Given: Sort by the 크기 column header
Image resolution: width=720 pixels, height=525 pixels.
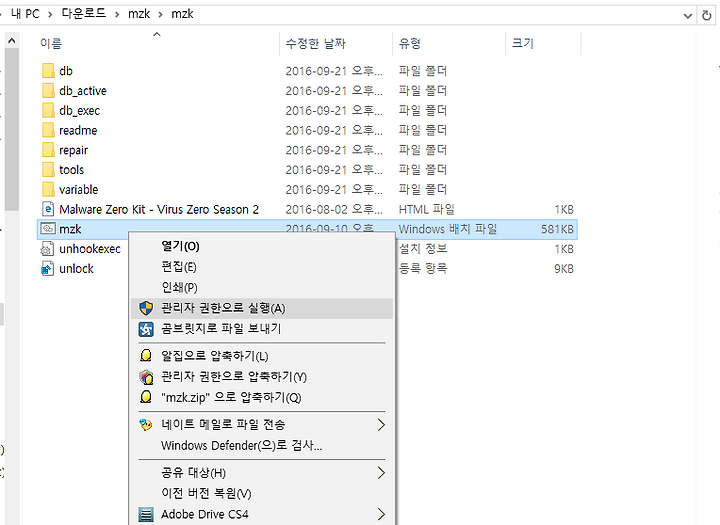Looking at the screenshot, I should [523, 43].
